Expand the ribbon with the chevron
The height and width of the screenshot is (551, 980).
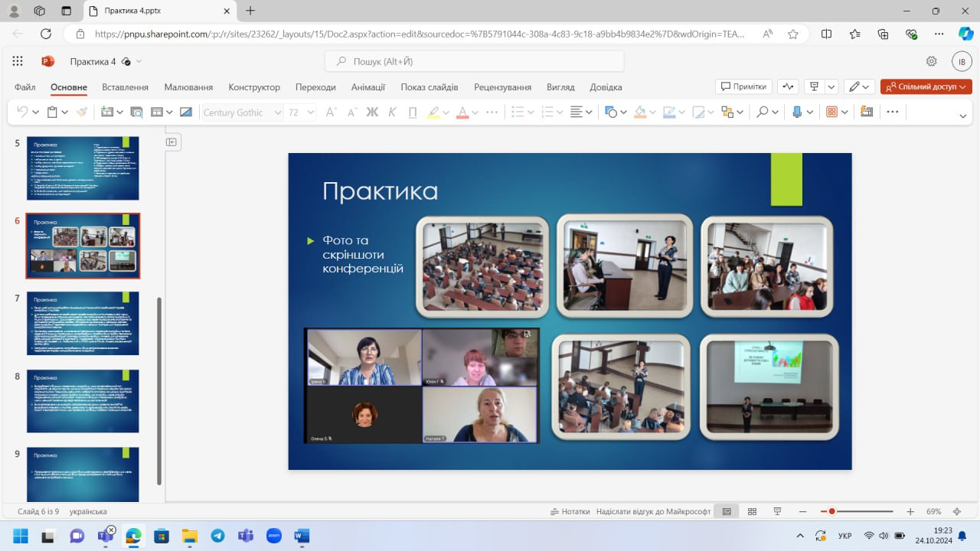[962, 116]
